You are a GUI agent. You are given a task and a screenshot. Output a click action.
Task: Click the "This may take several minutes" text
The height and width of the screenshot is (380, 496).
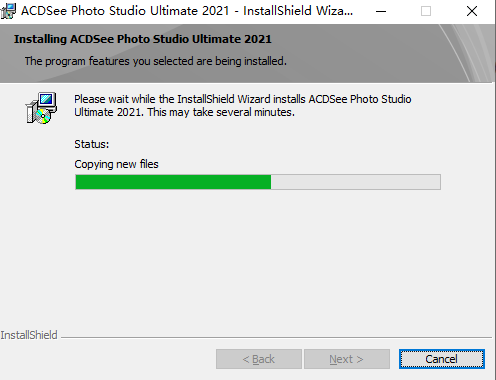(x=221, y=112)
